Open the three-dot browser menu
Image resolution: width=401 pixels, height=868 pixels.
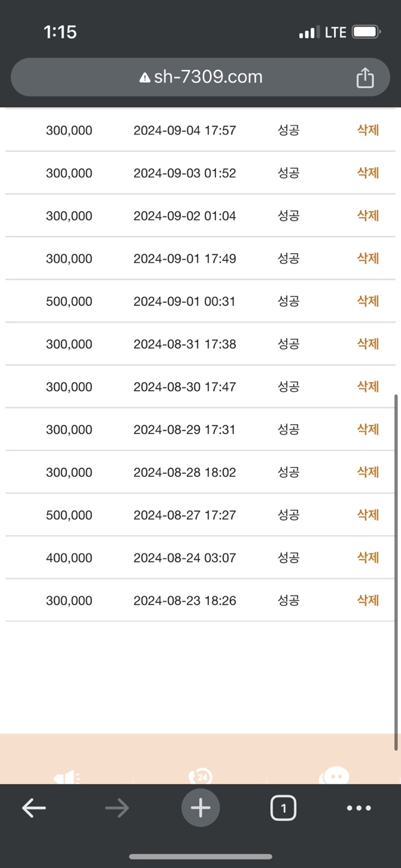(359, 808)
